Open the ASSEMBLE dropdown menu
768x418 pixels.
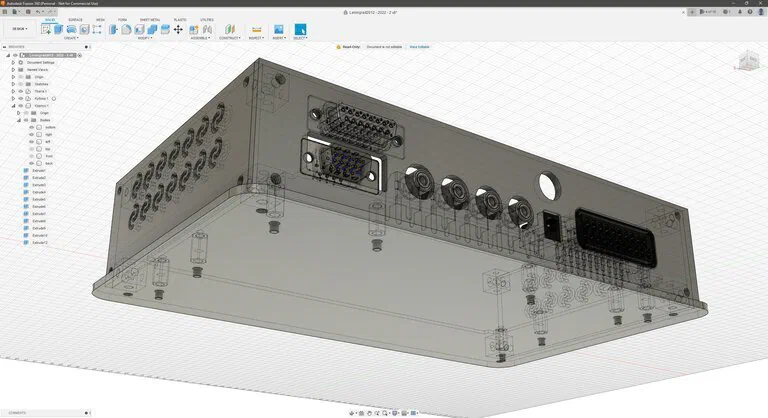point(201,38)
